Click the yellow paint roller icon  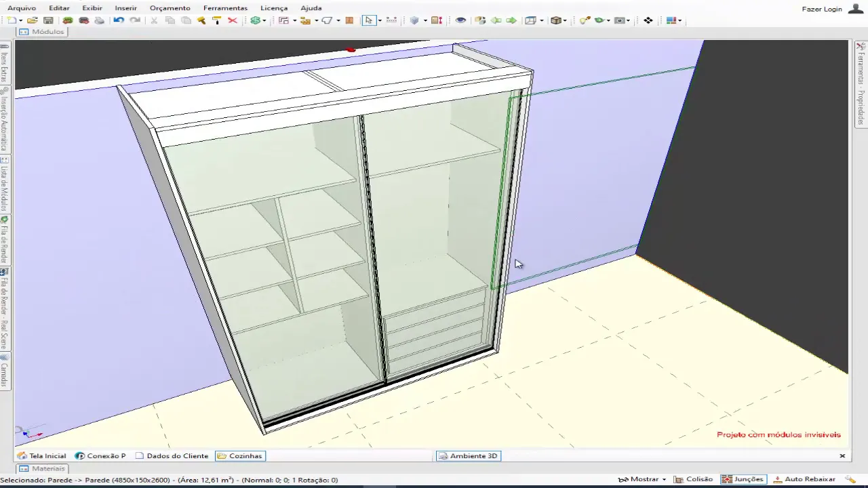click(x=217, y=20)
